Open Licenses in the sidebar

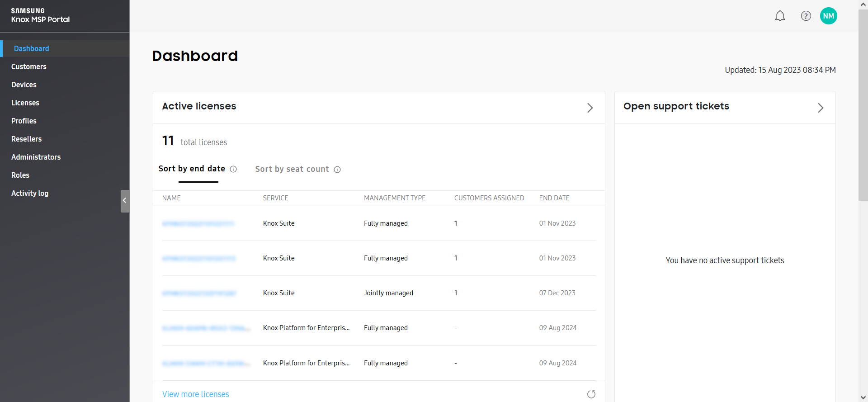(25, 103)
